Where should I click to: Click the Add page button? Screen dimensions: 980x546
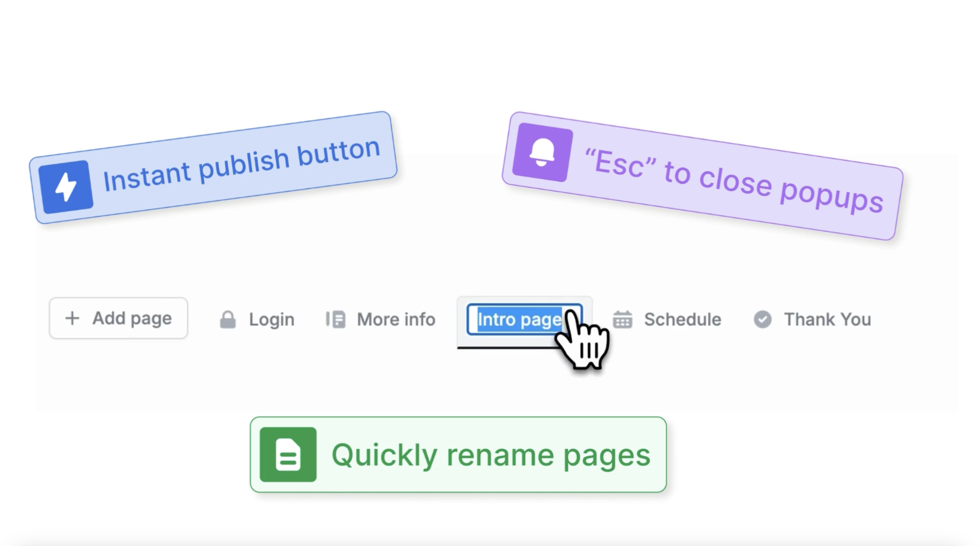pos(118,318)
